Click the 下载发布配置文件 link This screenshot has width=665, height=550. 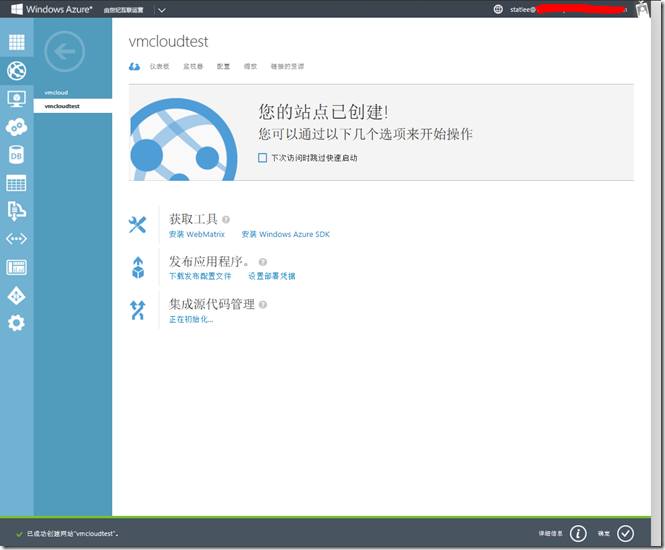coord(200,276)
